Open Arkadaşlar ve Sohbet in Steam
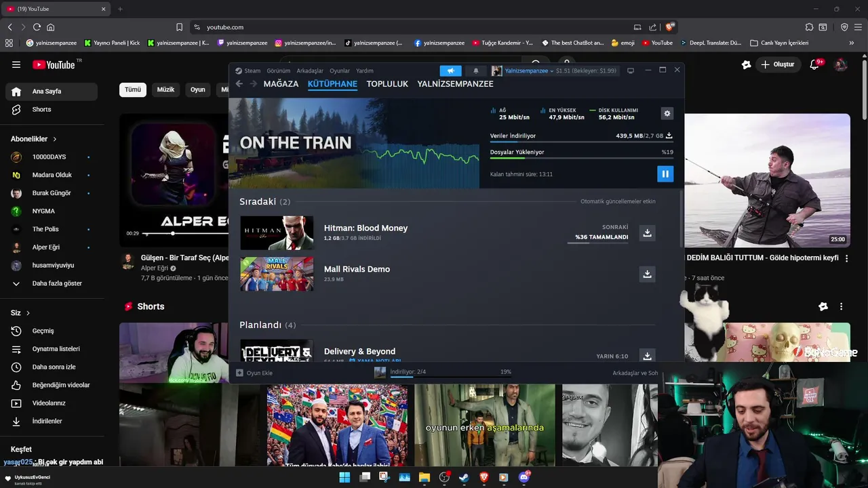 click(635, 373)
